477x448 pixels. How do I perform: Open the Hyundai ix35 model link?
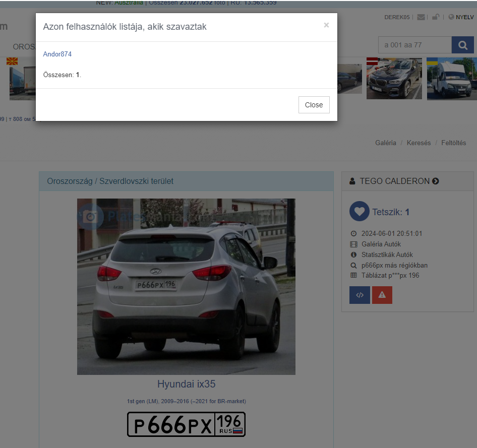[x=186, y=384]
